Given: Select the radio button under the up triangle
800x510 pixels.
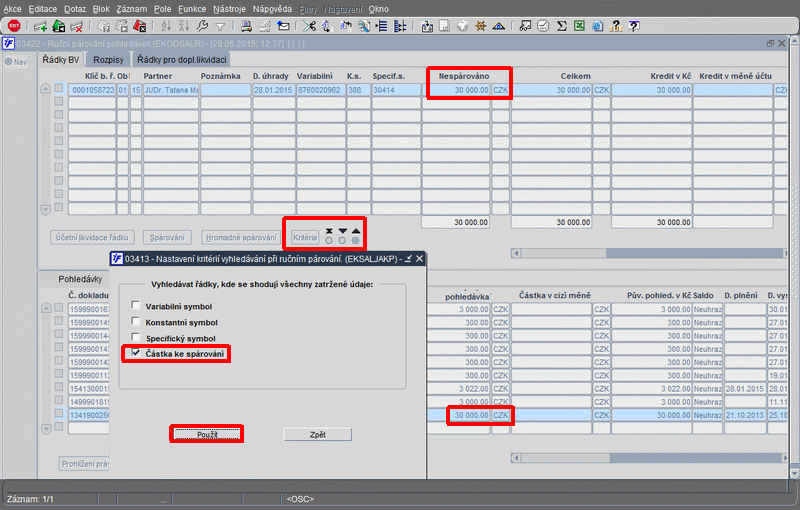Looking at the screenshot, I should pos(356,240).
